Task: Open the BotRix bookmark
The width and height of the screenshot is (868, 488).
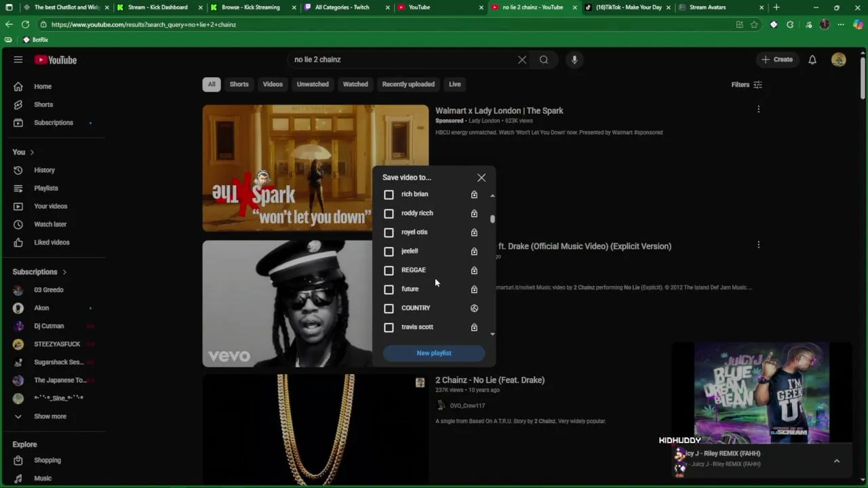Action: point(35,40)
